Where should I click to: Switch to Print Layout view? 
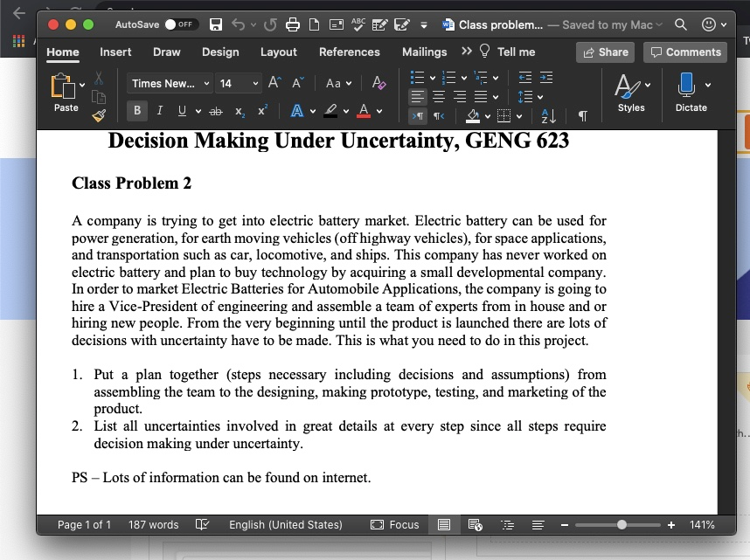(445, 524)
